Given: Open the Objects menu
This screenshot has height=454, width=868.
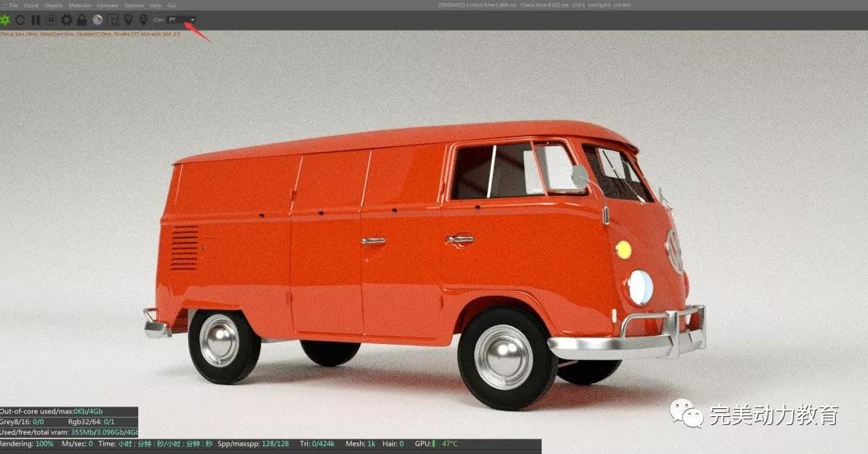Looking at the screenshot, I should coord(54,5).
